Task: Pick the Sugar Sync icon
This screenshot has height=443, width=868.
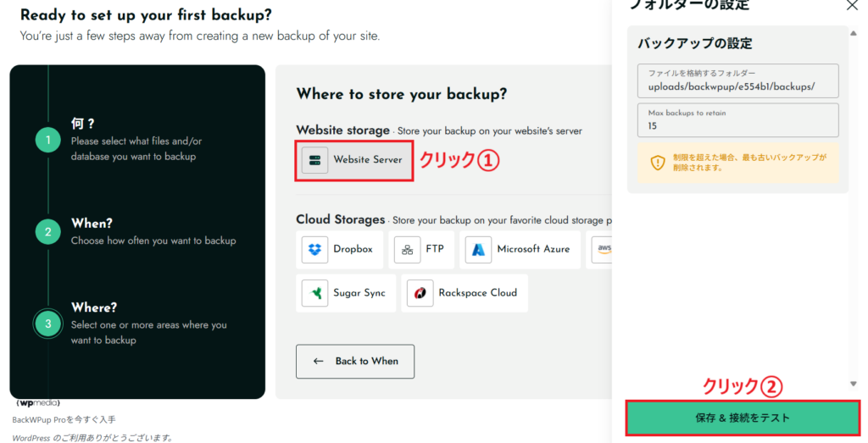Action: click(315, 293)
